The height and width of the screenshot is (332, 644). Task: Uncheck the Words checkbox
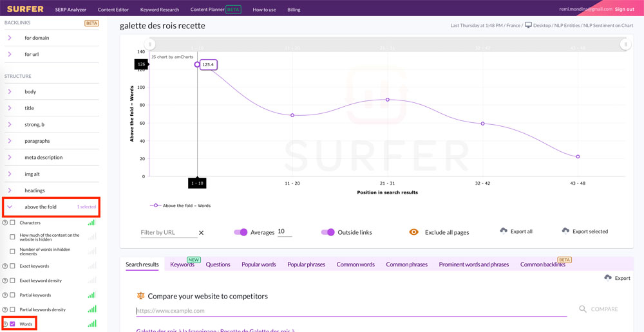(x=12, y=324)
